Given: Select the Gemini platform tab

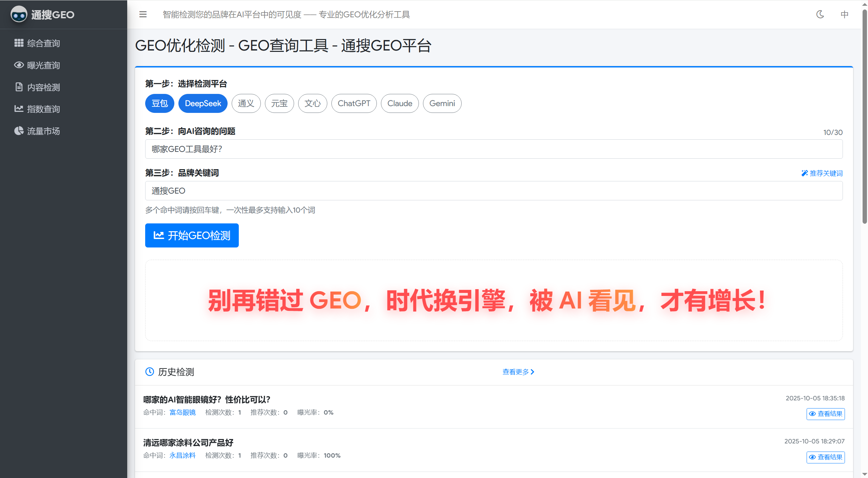Looking at the screenshot, I should coord(442,103).
